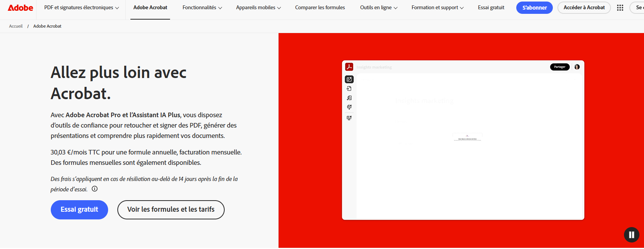Click the blue Essai gratuit hero button

[x=79, y=210]
